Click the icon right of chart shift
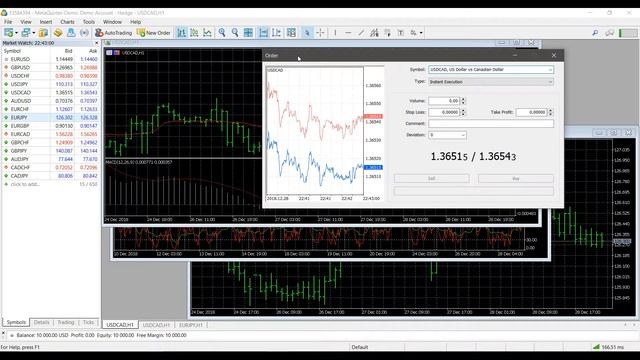Image resolution: width=640 pixels, height=360 pixels. pyautogui.click(x=291, y=33)
